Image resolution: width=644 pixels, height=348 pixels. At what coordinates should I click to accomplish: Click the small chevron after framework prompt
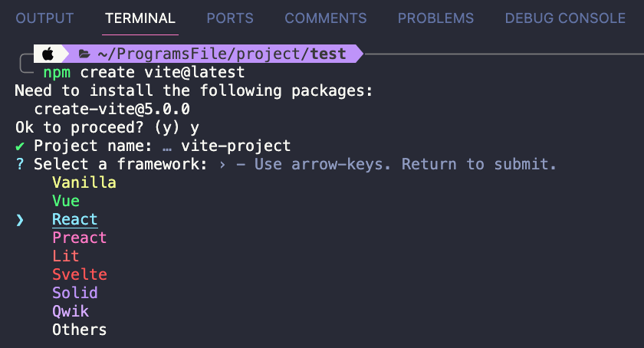point(222,165)
